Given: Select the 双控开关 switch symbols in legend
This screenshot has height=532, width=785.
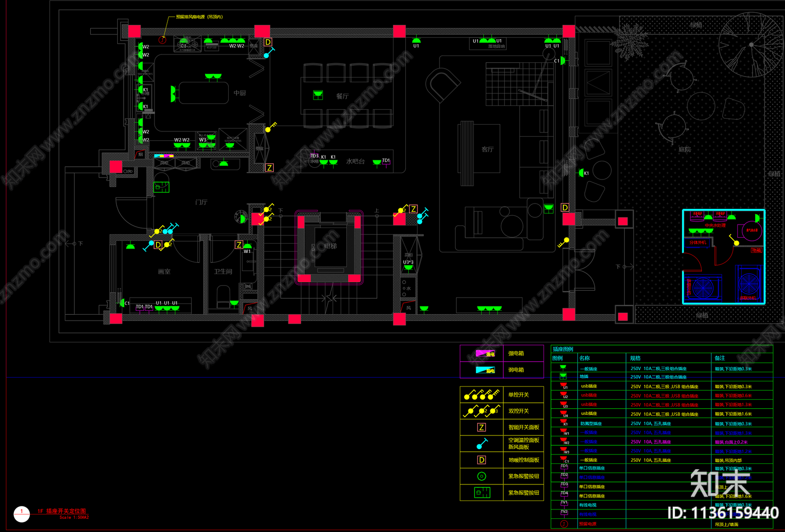Looking at the screenshot, I should pyautogui.click(x=481, y=410).
